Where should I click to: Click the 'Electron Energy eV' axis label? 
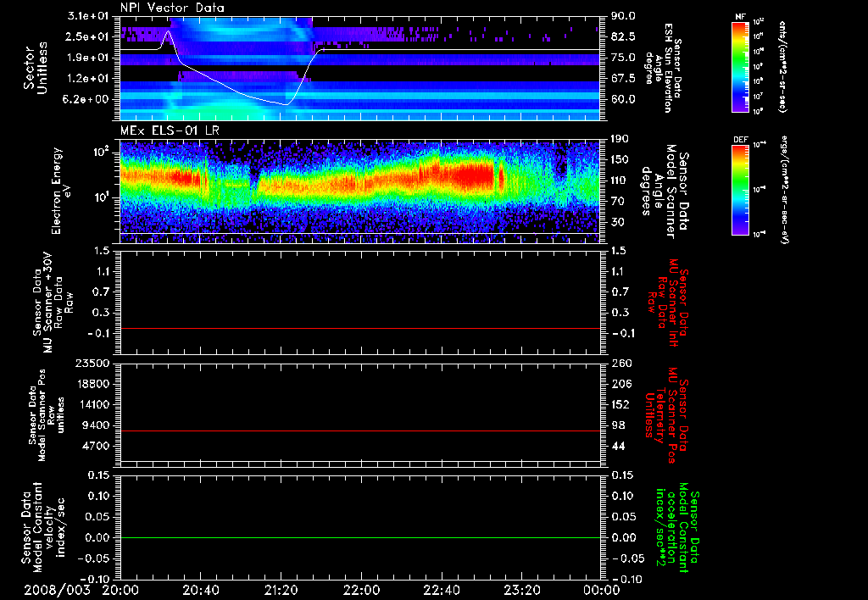coord(61,191)
